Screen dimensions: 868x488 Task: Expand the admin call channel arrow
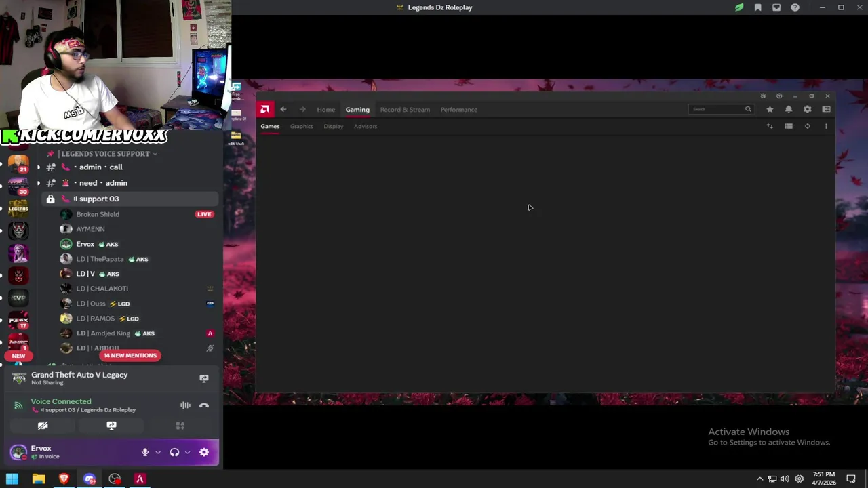click(38, 167)
